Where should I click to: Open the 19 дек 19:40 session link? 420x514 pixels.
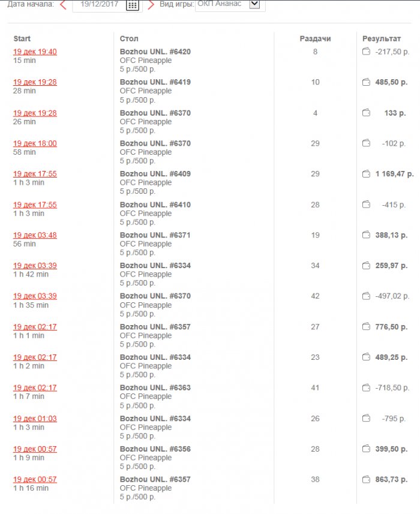click(x=35, y=52)
